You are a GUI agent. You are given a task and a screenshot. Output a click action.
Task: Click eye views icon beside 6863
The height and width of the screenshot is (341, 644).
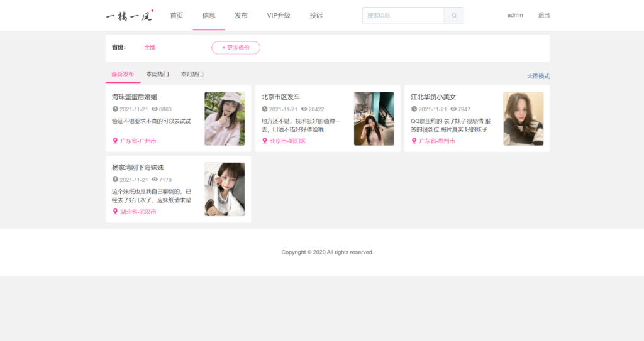(155, 109)
